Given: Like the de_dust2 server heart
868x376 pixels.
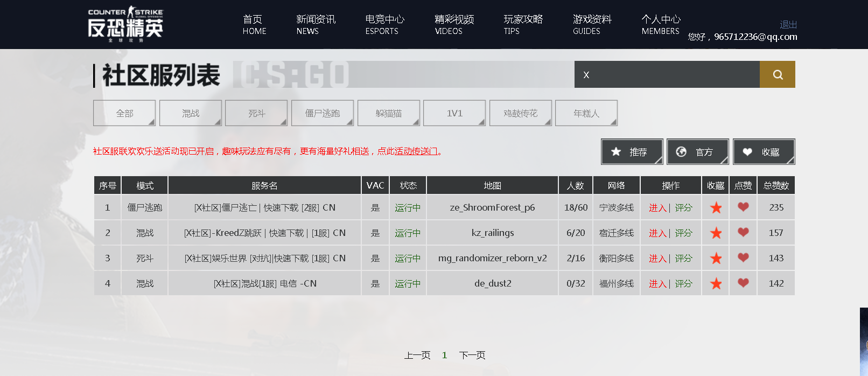Looking at the screenshot, I should [x=743, y=283].
